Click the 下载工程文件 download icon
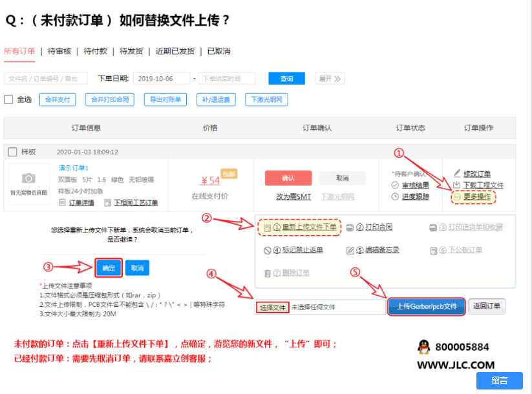Viewport: 532px width, 394px height. pos(457,185)
